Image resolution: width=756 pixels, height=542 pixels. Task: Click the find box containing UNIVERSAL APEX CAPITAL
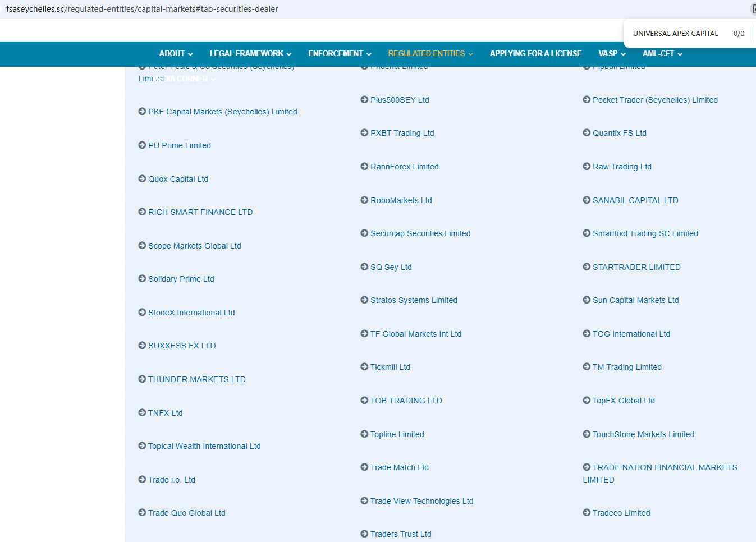pos(675,34)
